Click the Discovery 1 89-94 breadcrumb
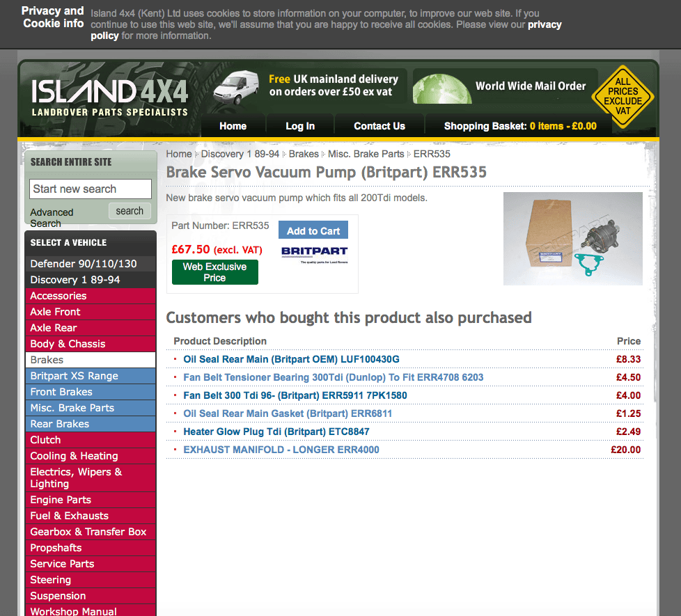The image size is (681, 616). (x=240, y=154)
